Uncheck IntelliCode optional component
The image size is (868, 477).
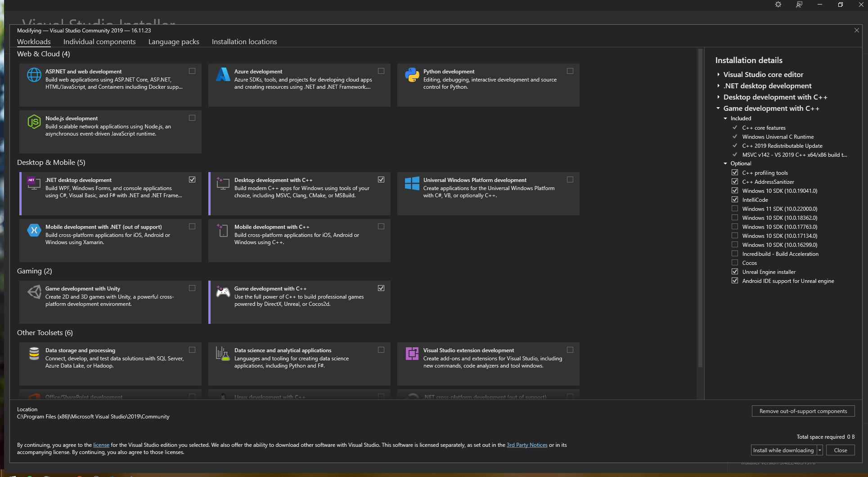[735, 200]
